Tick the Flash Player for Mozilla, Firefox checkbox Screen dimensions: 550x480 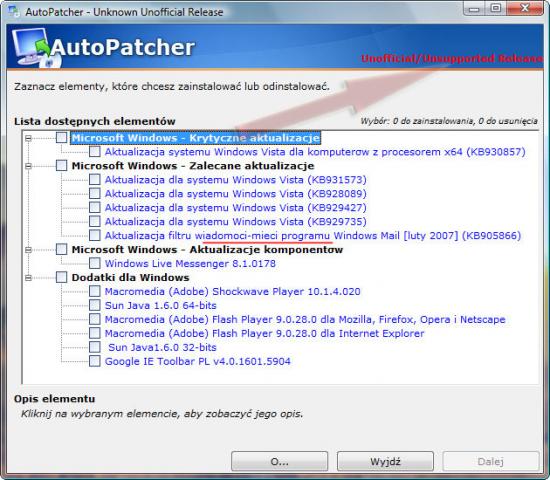pyautogui.click(x=95, y=319)
